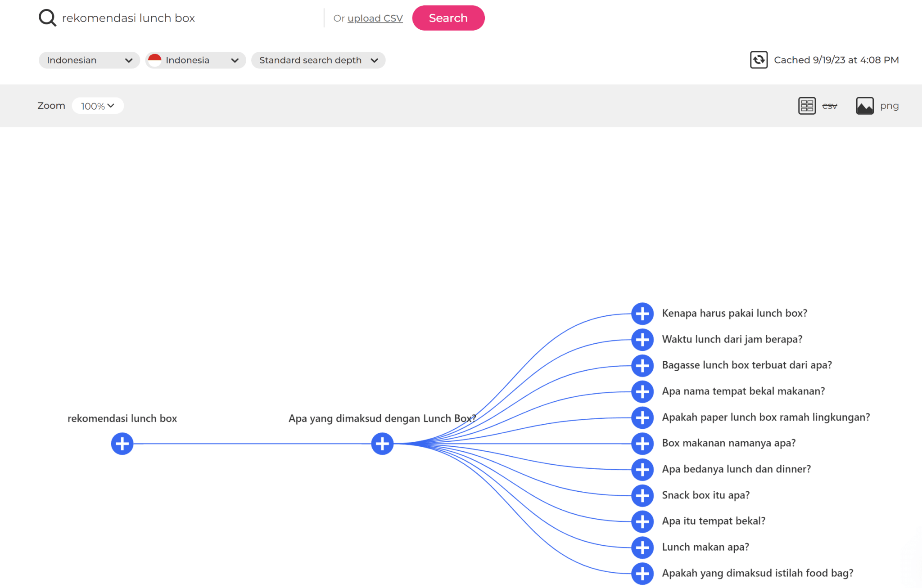Click the PNG image export icon
This screenshot has width=922, height=588.
point(864,106)
